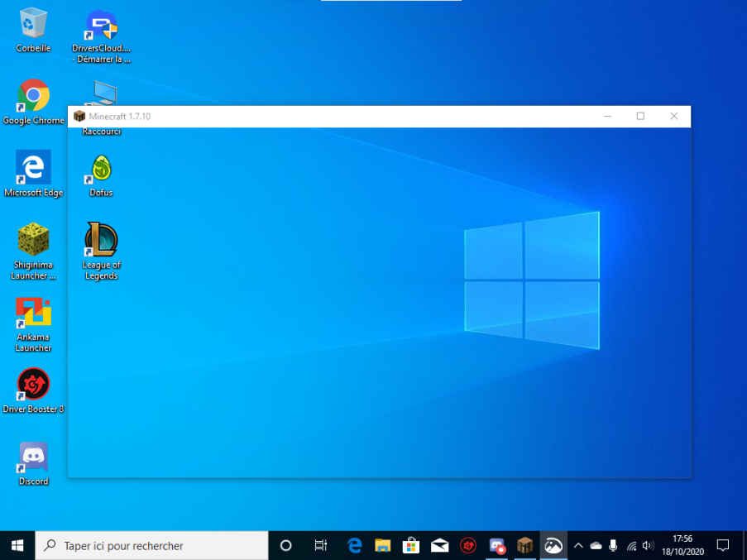Open File Explorer from the taskbar

click(x=382, y=545)
